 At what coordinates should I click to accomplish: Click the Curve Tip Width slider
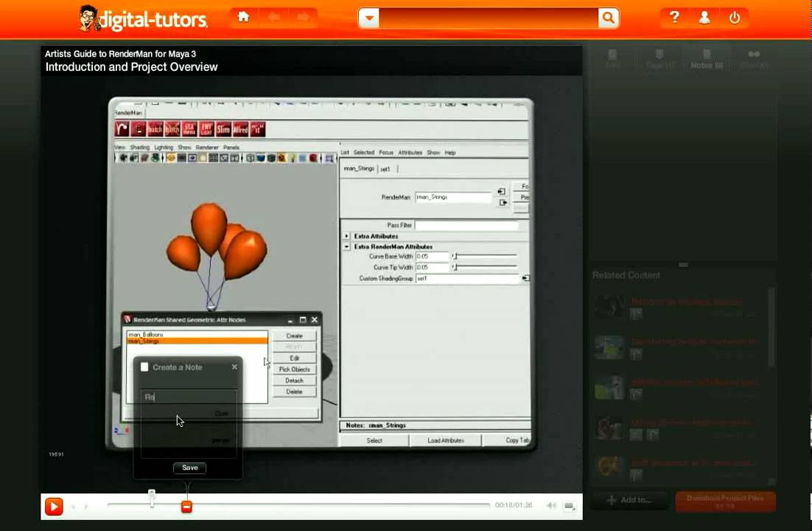pos(485,267)
